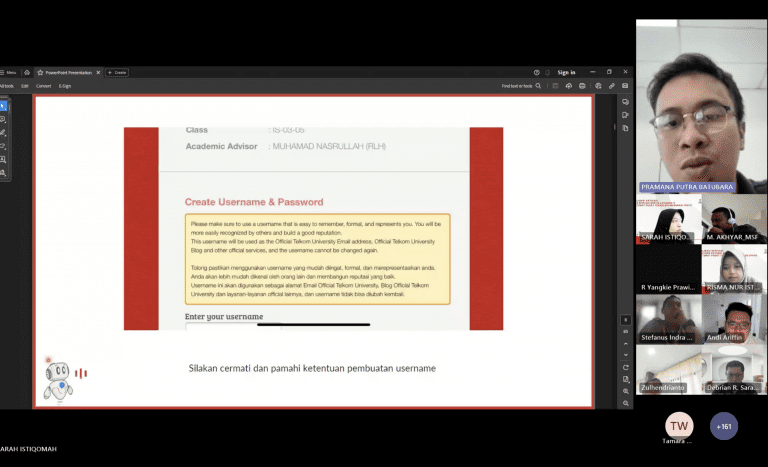The height and width of the screenshot is (467, 768).
Task: Click the cloud upload save icon
Action: [x=568, y=86]
